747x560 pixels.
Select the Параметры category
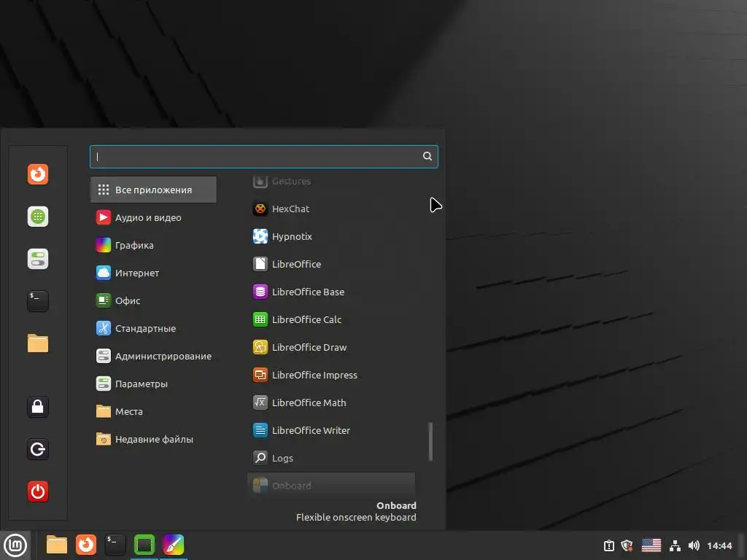[x=153, y=384]
